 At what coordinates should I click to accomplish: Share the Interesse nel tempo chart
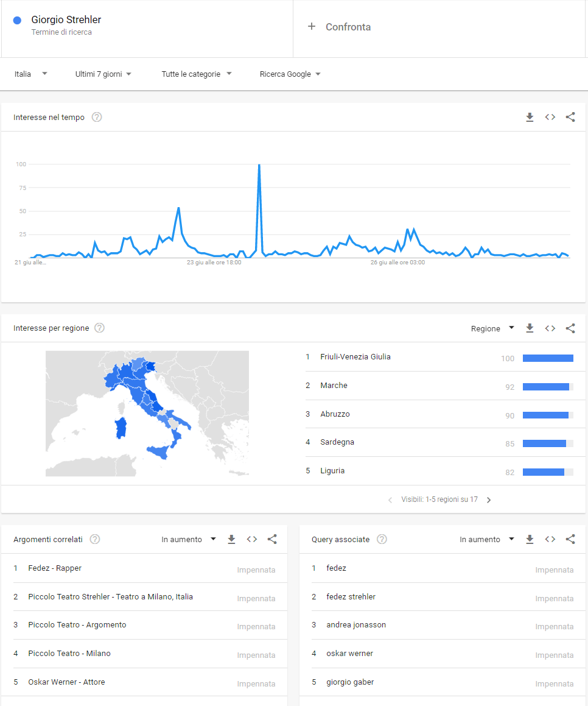point(570,118)
